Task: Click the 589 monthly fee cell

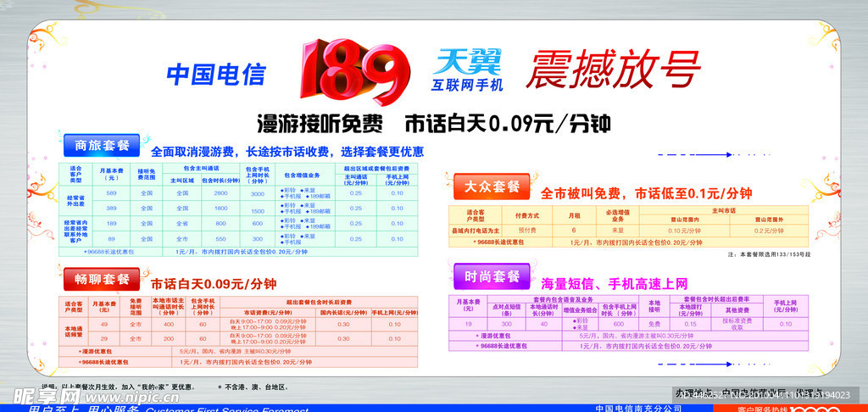Action: click(x=111, y=192)
